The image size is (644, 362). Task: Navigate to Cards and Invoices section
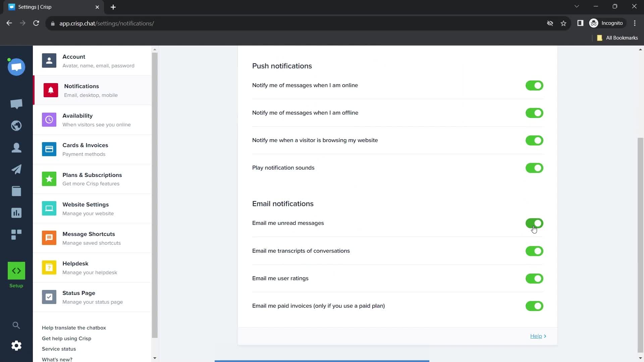(86, 149)
